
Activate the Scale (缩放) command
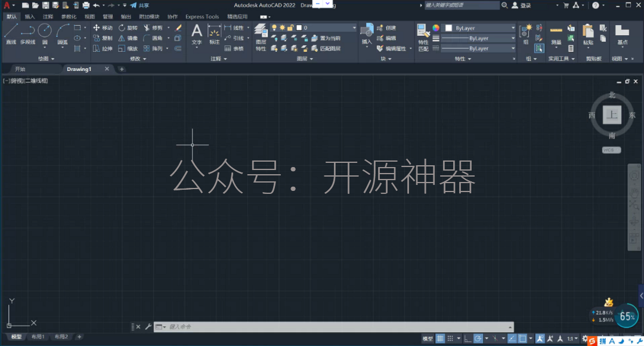[x=128, y=48]
